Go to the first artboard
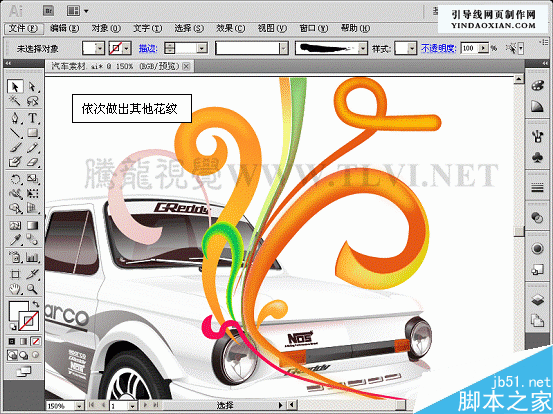This screenshot has width=553, height=414. 92,405
